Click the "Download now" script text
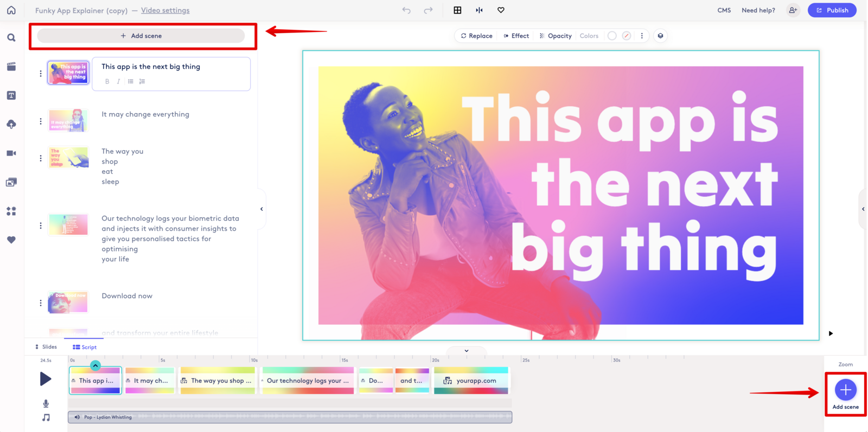The width and height of the screenshot is (868, 432). (127, 296)
